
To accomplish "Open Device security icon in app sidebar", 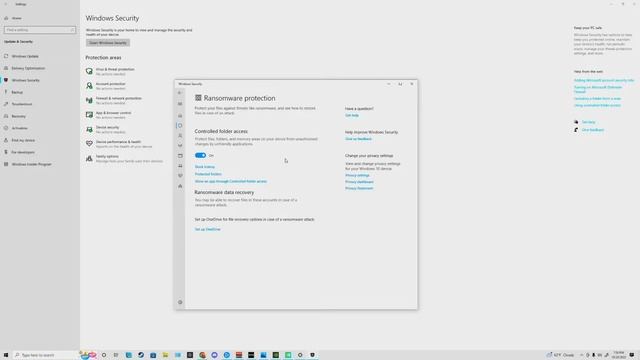I will point(180,166).
